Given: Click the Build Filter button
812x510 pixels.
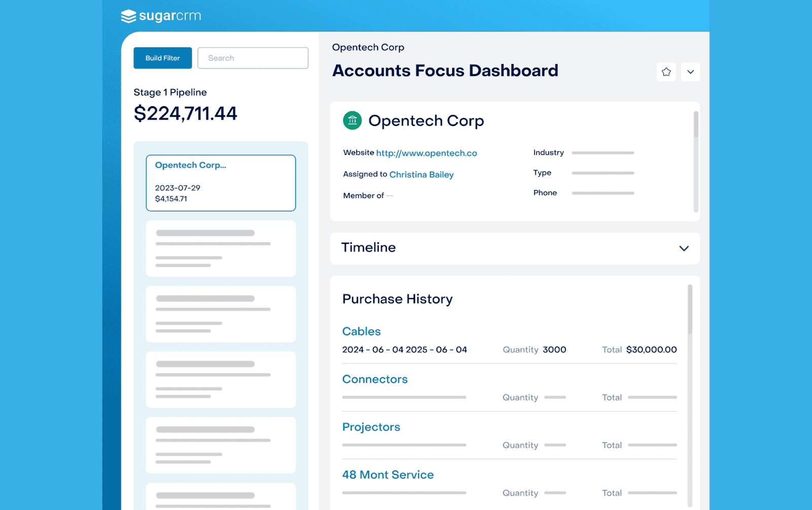Looking at the screenshot, I should 162,58.
